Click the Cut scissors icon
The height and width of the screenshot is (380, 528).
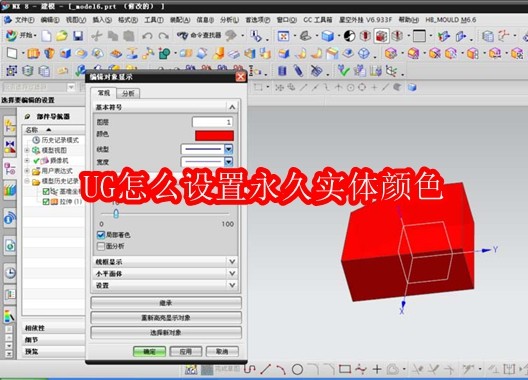coord(97,36)
